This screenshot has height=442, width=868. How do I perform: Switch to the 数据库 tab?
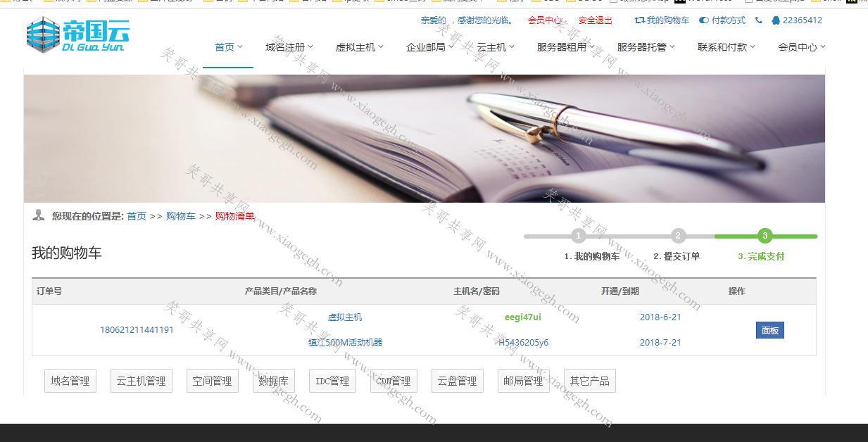(274, 381)
